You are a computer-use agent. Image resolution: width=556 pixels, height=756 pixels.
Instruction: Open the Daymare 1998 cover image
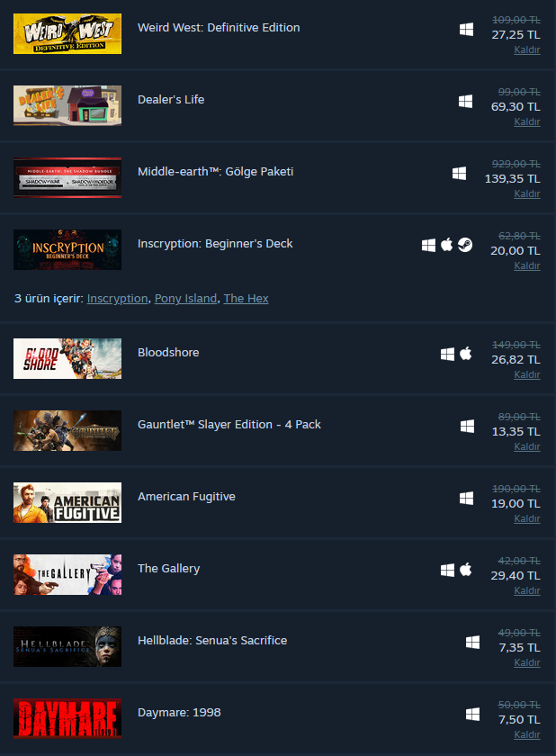[x=67, y=718]
